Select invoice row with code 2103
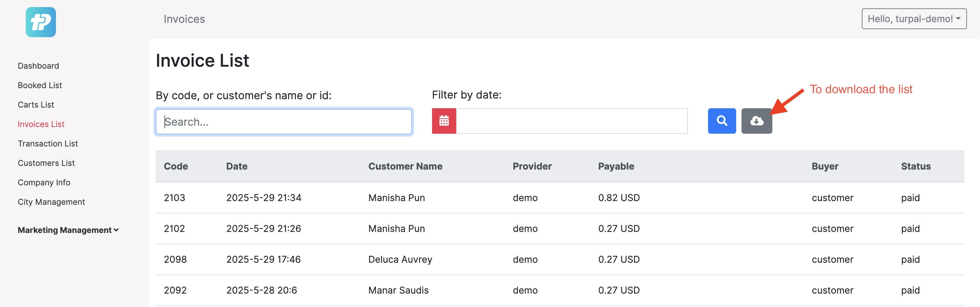980x307 pixels. pyautogui.click(x=174, y=198)
